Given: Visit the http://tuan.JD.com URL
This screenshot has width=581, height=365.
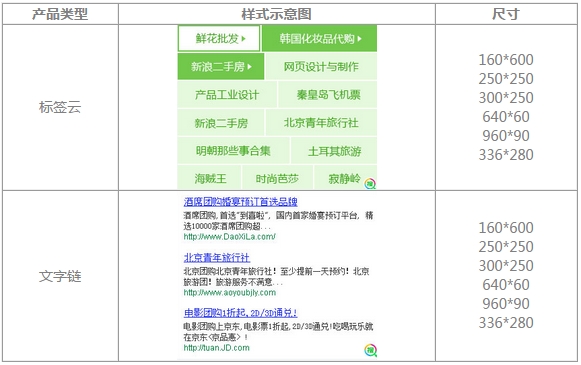Looking at the screenshot, I should [216, 348].
